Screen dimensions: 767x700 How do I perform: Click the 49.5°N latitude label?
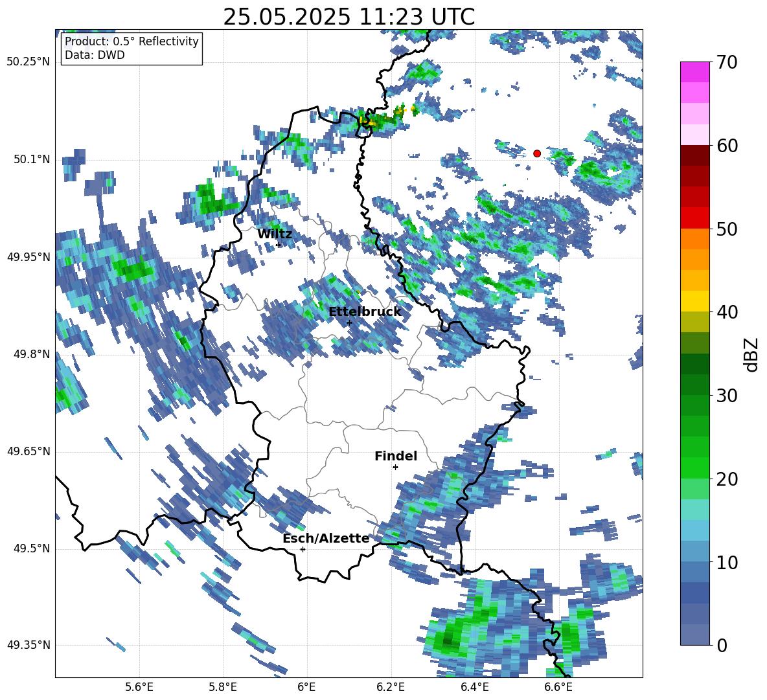point(32,548)
